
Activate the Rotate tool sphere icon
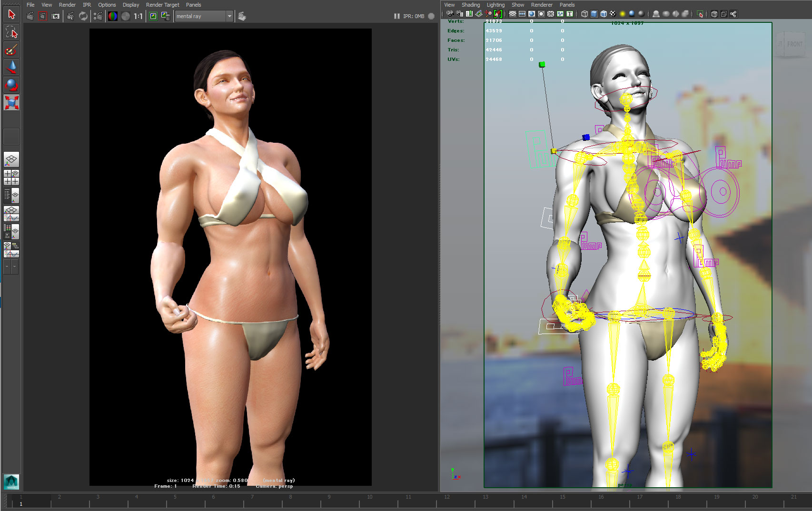tap(11, 85)
